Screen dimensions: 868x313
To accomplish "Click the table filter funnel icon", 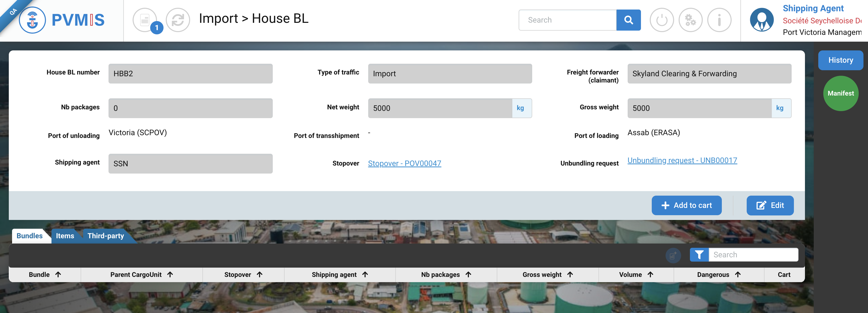I will (x=699, y=255).
